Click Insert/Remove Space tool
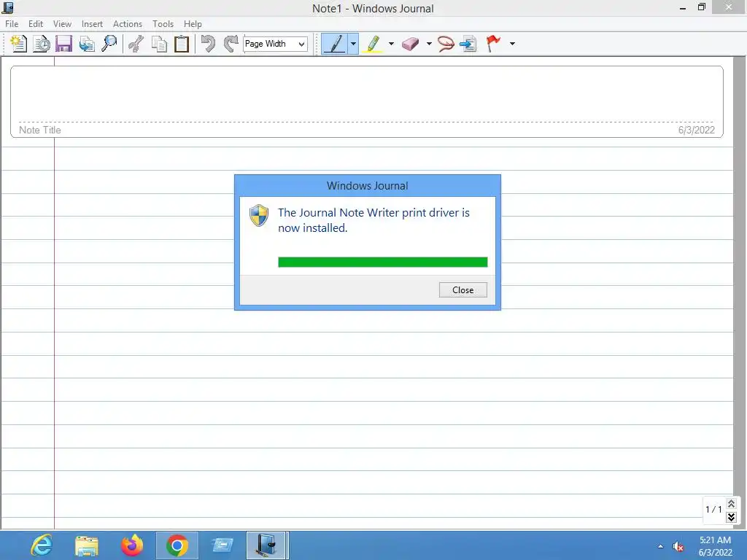 tap(469, 44)
